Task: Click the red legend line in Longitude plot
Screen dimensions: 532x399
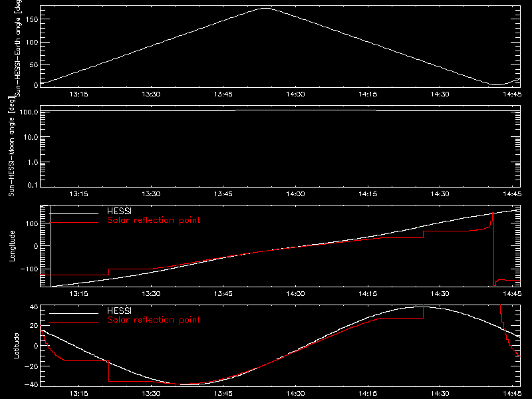Action: [x=74, y=223]
